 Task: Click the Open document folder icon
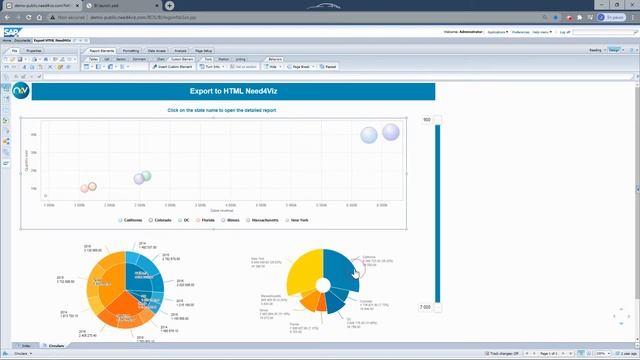(x=13, y=60)
